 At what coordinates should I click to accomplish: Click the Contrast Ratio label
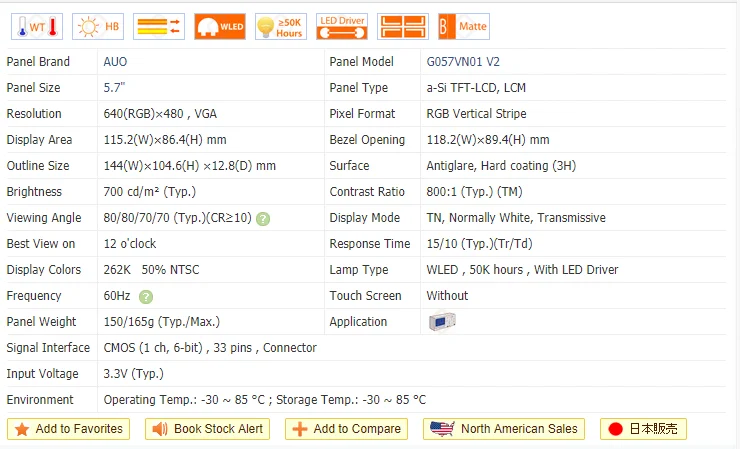(367, 192)
